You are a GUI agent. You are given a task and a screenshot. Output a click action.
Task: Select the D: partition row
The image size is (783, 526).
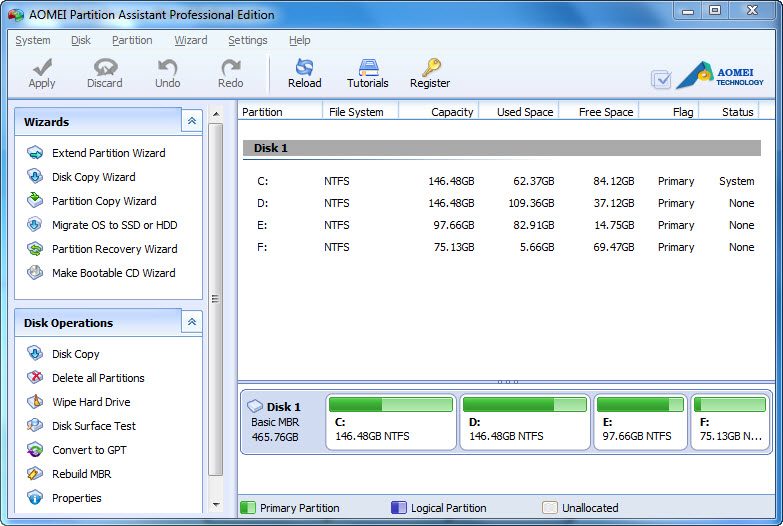[502, 203]
